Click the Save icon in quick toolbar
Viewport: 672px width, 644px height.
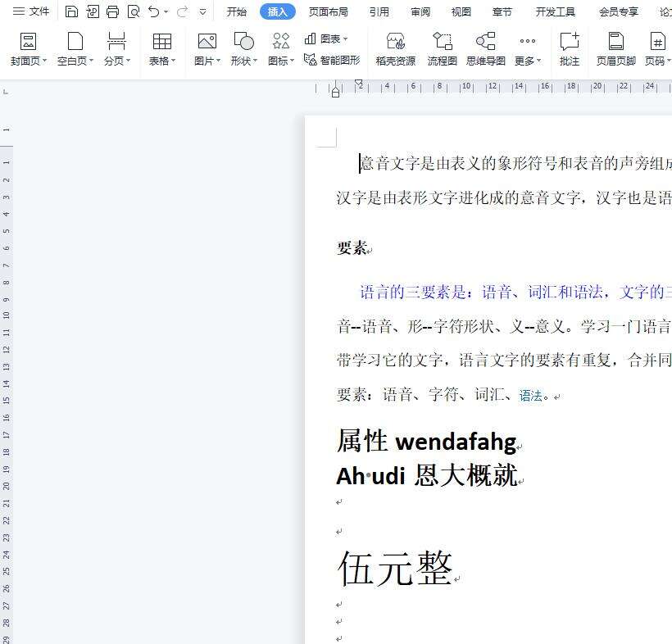click(x=71, y=11)
